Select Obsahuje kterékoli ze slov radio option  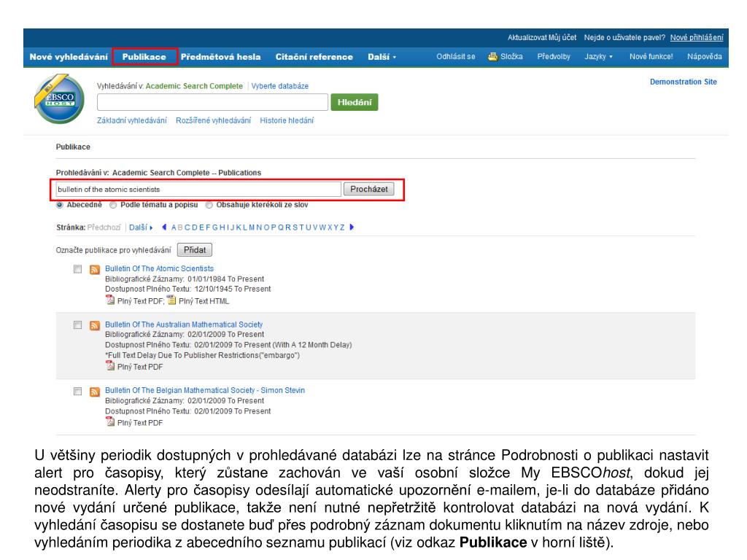tap(209, 205)
